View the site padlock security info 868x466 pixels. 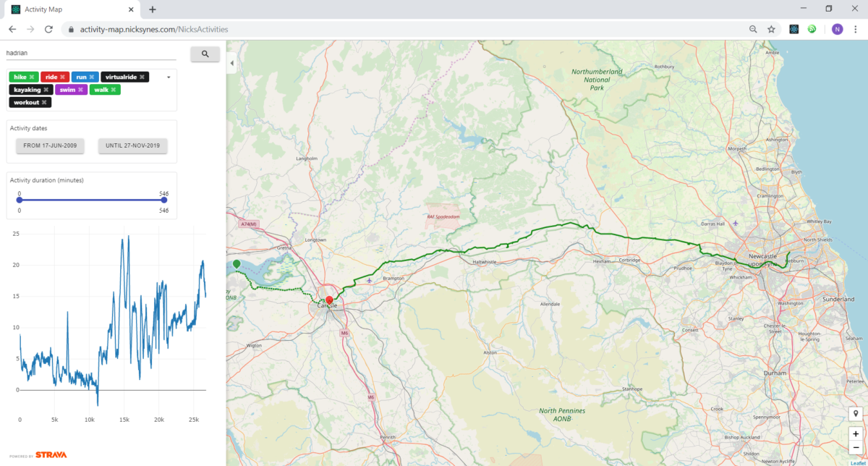click(70, 29)
